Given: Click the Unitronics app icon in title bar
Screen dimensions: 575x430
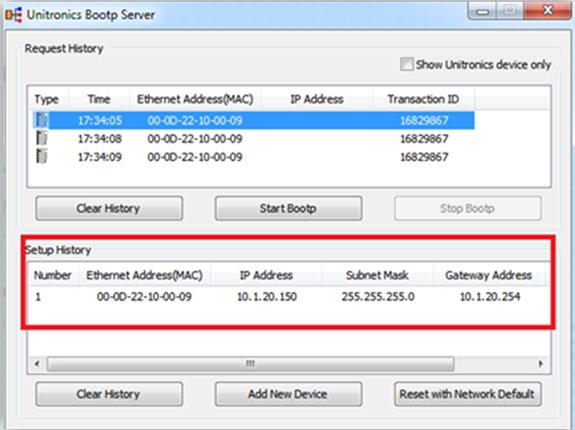Looking at the screenshot, I should [x=14, y=15].
